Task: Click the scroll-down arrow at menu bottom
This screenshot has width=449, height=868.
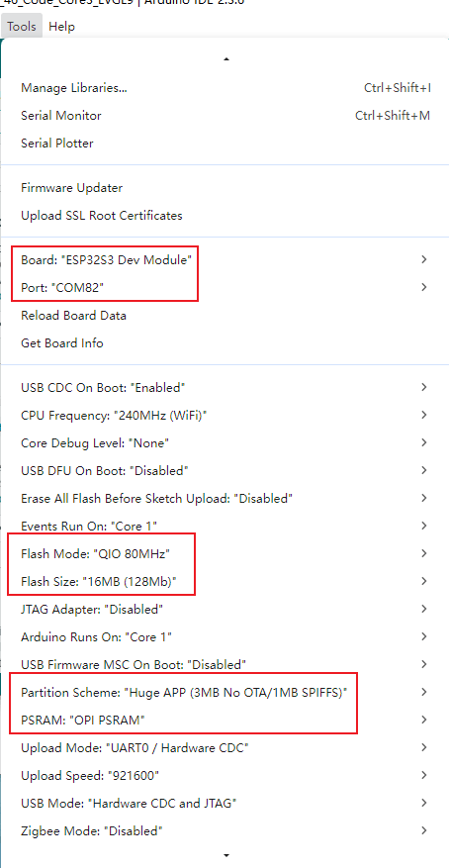Action: coord(226,855)
